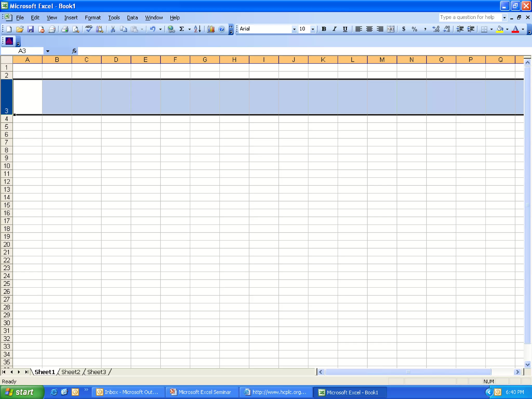Open Print Preview from the toolbar
Viewport: 532px width, 399px height.
76,29
